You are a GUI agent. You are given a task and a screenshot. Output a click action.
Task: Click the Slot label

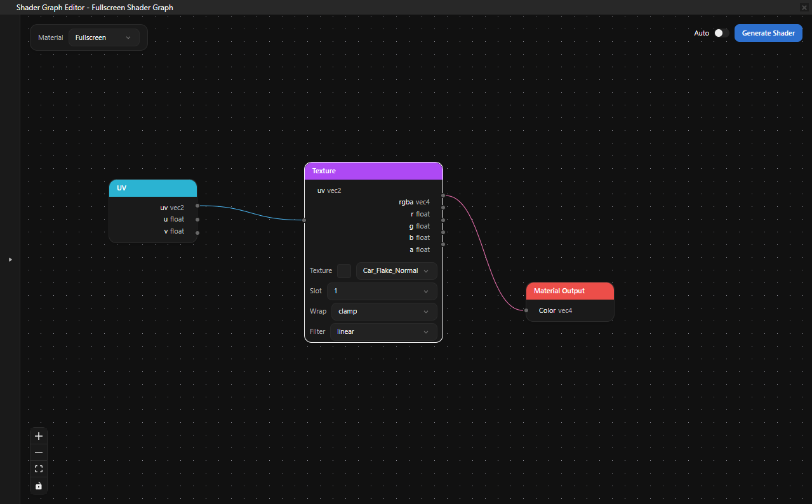(316, 291)
